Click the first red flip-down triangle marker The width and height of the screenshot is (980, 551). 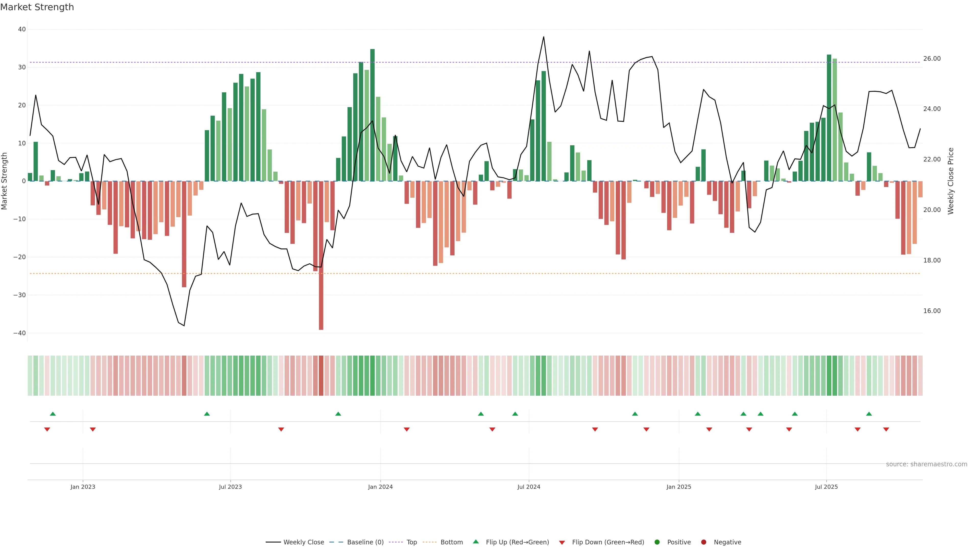(47, 429)
